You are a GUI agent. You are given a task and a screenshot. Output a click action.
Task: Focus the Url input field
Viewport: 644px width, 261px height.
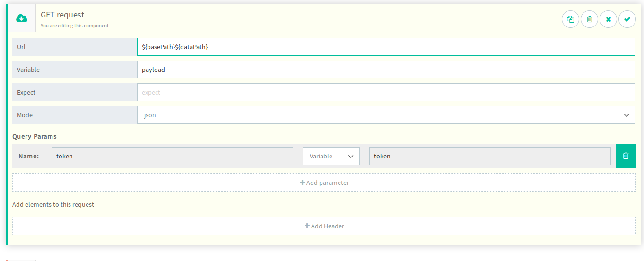(386, 47)
